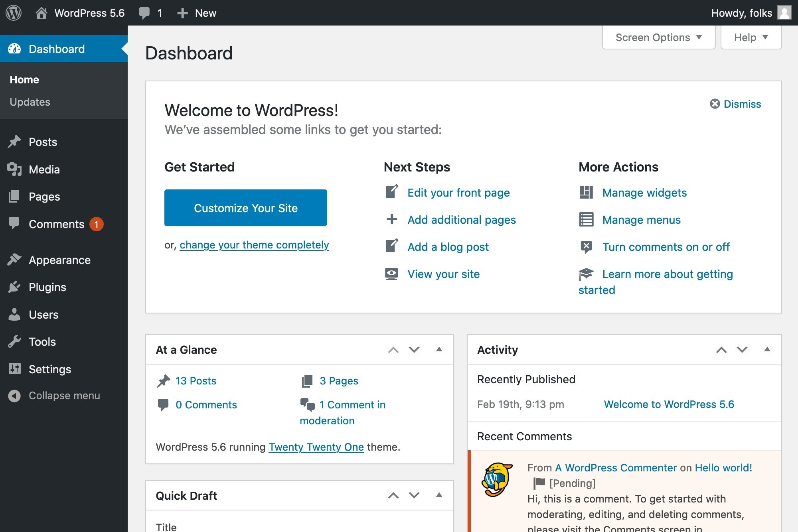Open Help dropdown menu
The width and height of the screenshot is (798, 532).
pos(751,37)
